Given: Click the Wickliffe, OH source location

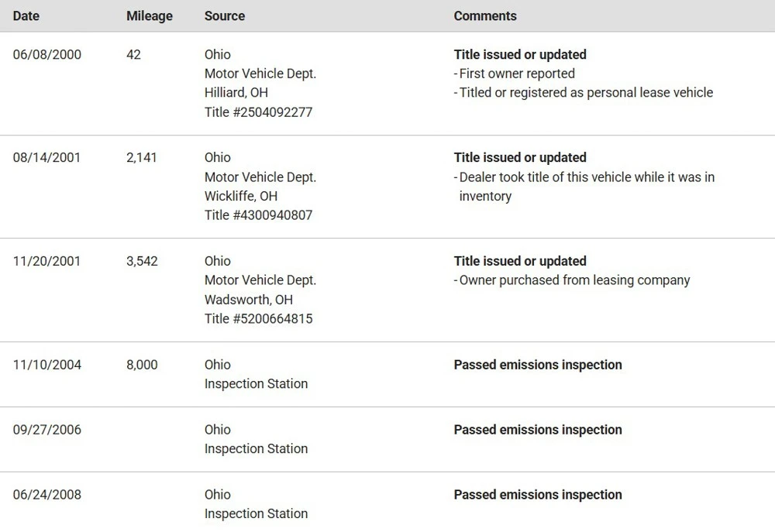Looking at the screenshot, I should pos(241,196).
